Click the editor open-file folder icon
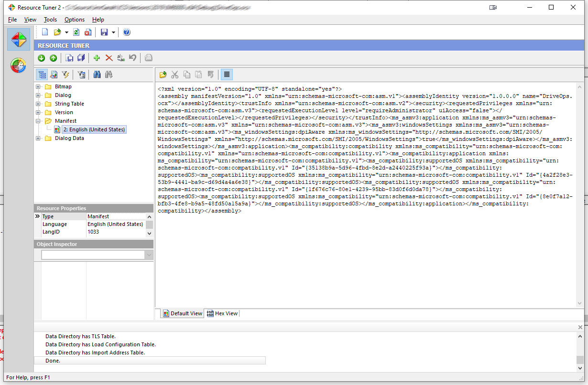The width and height of the screenshot is (588, 385). [163, 75]
